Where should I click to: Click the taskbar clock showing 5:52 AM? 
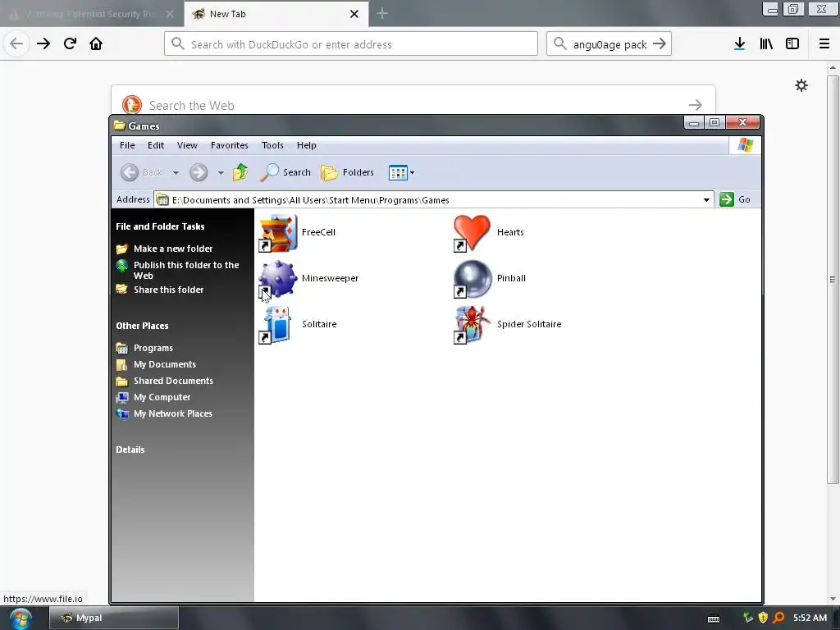click(810, 618)
